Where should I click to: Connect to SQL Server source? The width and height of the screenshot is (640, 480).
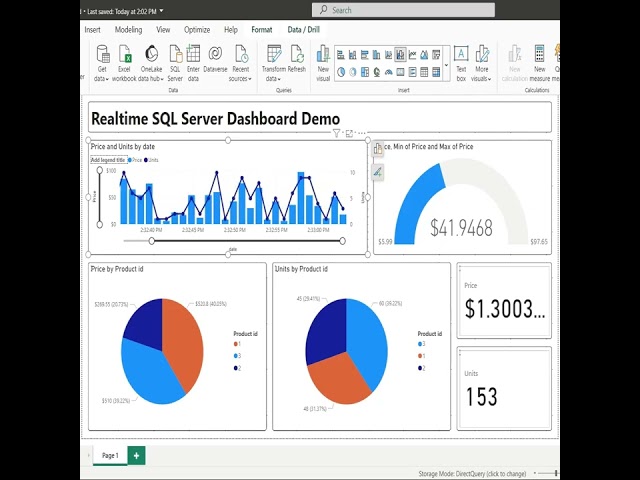coord(175,63)
